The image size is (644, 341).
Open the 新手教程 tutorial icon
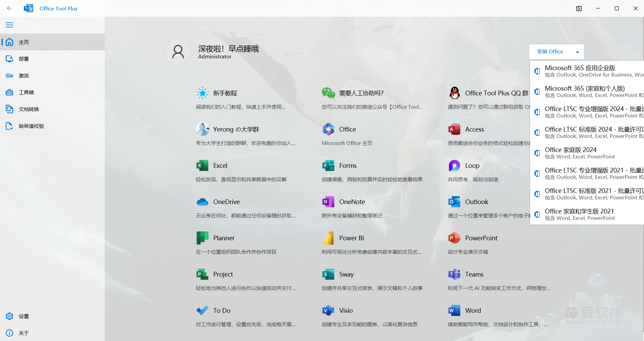[x=203, y=93]
